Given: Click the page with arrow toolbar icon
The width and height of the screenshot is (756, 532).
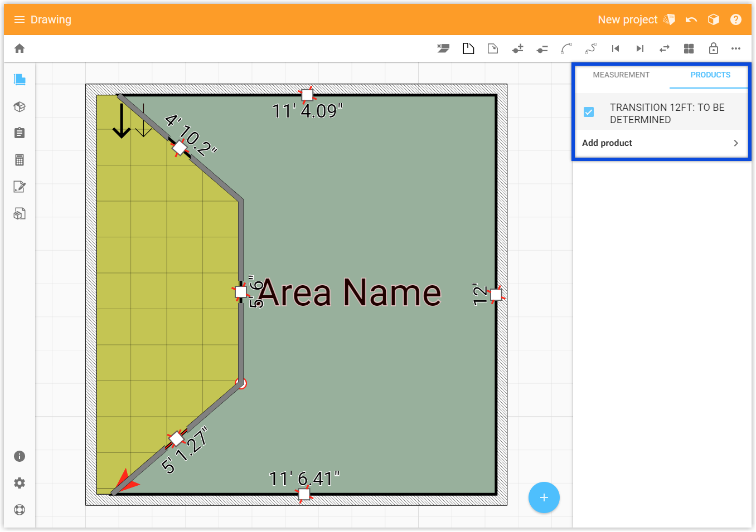Looking at the screenshot, I should click(493, 48).
